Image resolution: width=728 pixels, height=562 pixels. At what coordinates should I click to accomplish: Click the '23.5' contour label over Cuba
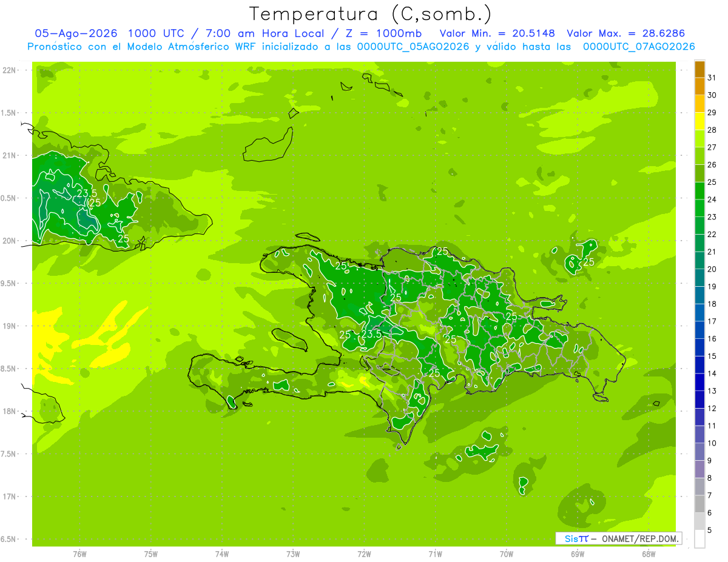(87, 193)
